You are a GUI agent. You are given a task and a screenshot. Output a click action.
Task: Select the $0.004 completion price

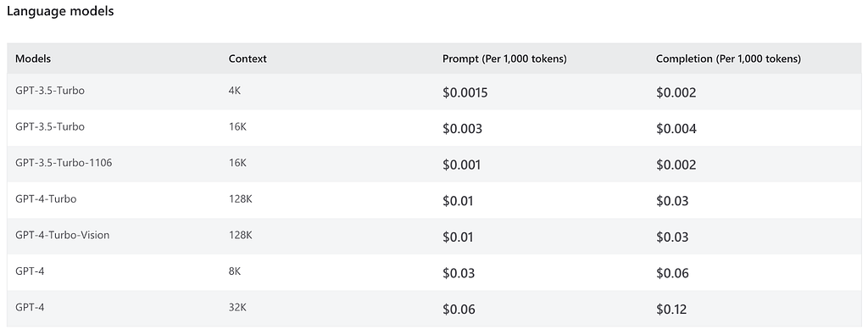[x=676, y=129]
